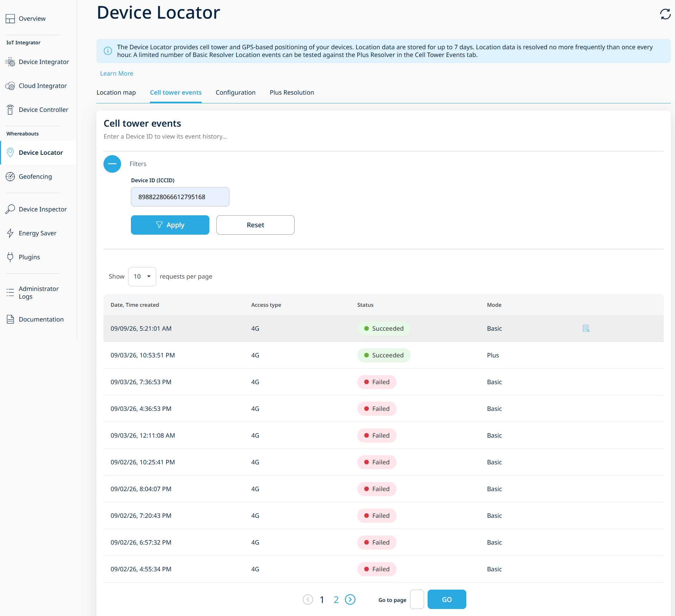675x616 pixels.
Task: Click Failed status for 7:36:53 PM event
Action: tap(377, 382)
